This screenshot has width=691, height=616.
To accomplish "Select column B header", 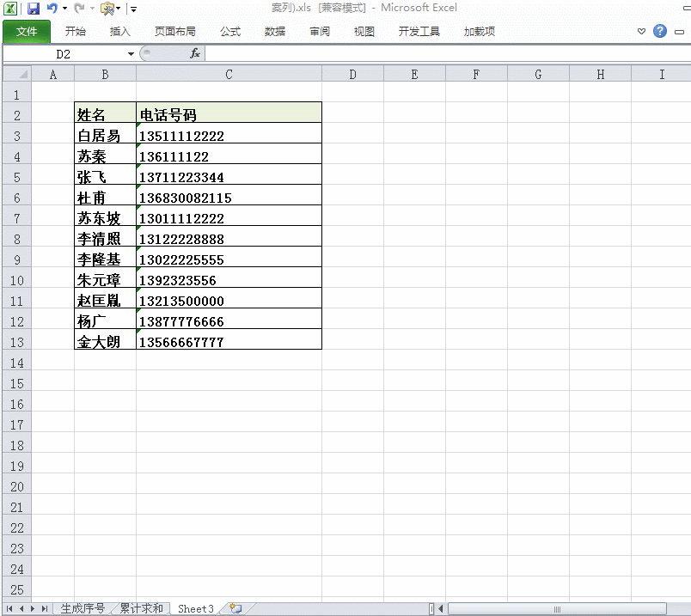I will tap(105, 75).
